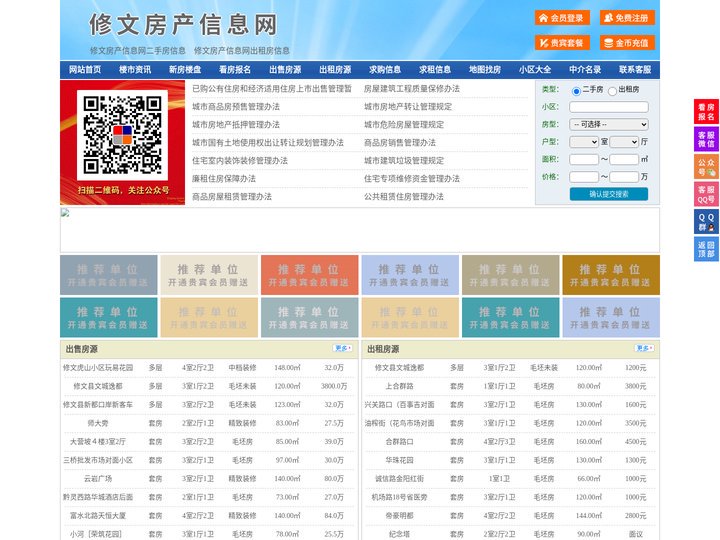720x540 pixels.
Task: Open the blue QQ群 side widget
Action: click(706, 222)
